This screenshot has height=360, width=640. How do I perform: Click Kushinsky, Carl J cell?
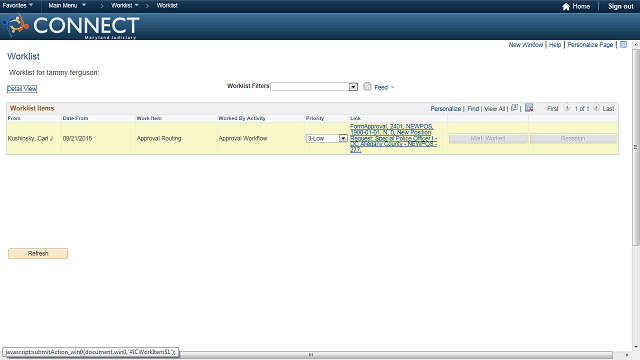point(30,138)
